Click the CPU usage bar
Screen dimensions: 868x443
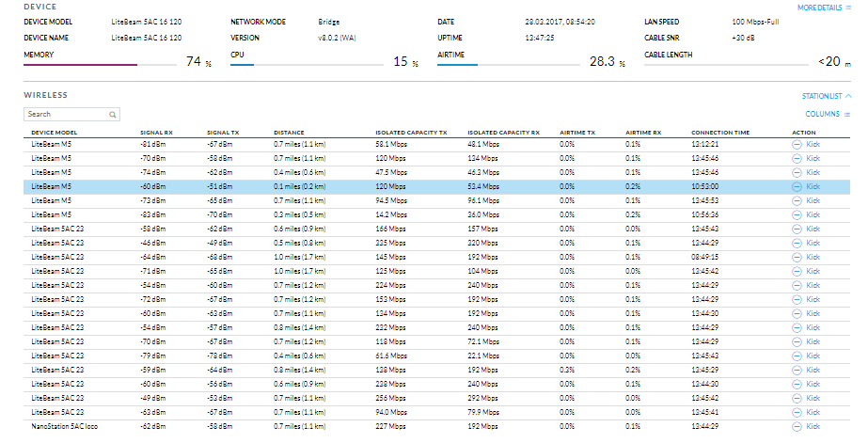[x=307, y=65]
